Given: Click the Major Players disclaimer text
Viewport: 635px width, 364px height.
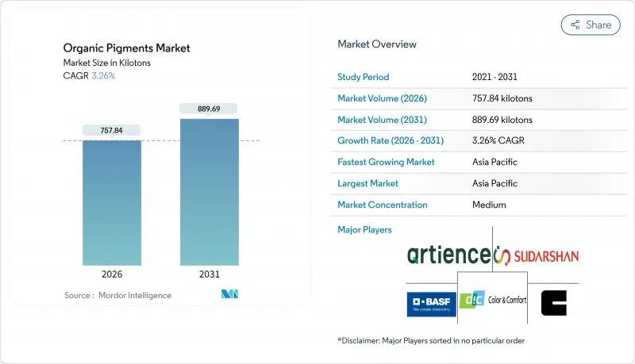Looking at the screenshot, I should (x=431, y=340).
